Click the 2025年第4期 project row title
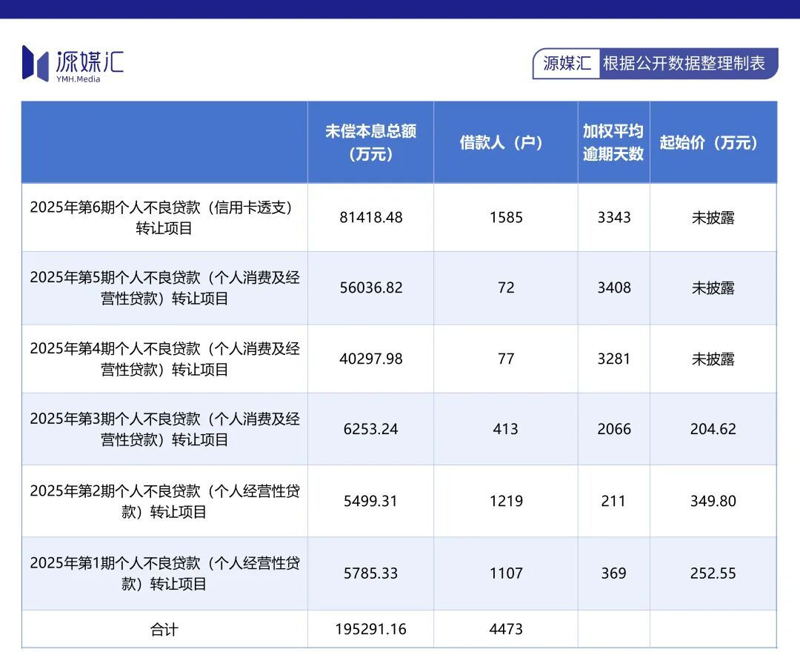 tap(164, 359)
